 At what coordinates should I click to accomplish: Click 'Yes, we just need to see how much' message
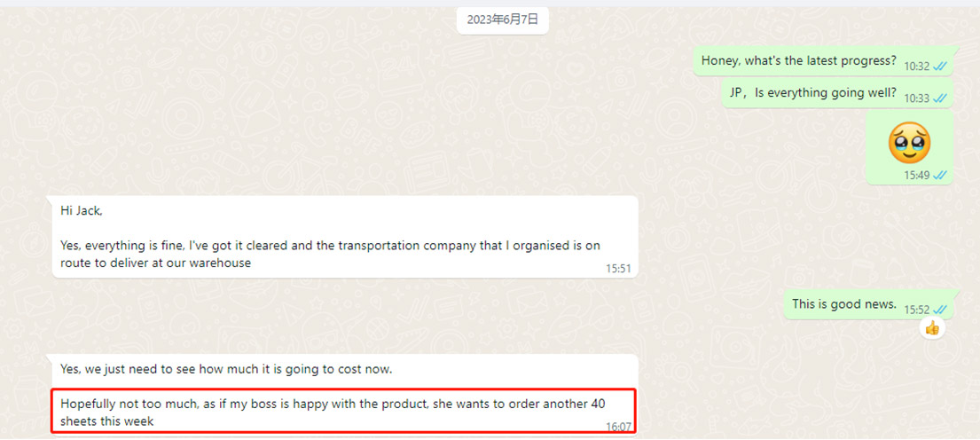coord(226,369)
